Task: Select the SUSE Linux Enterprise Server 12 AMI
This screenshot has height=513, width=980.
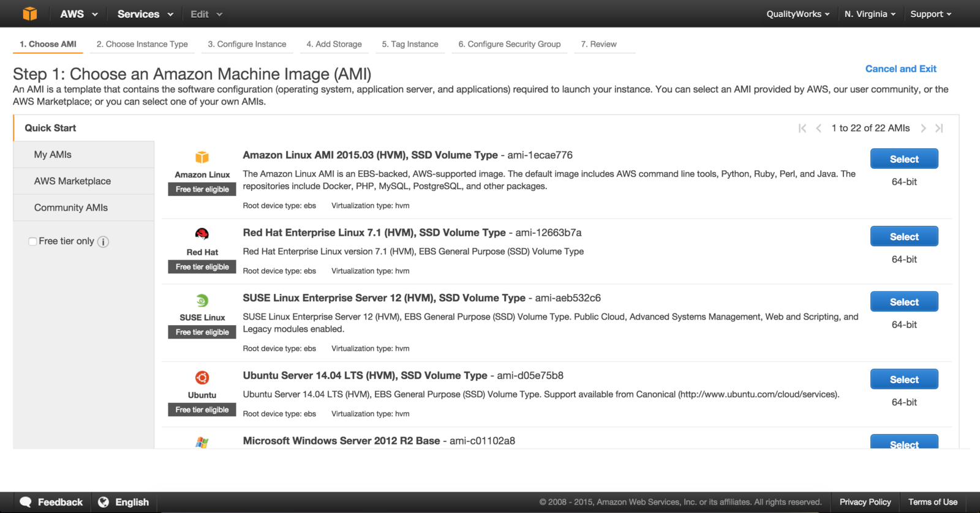Action: click(904, 302)
